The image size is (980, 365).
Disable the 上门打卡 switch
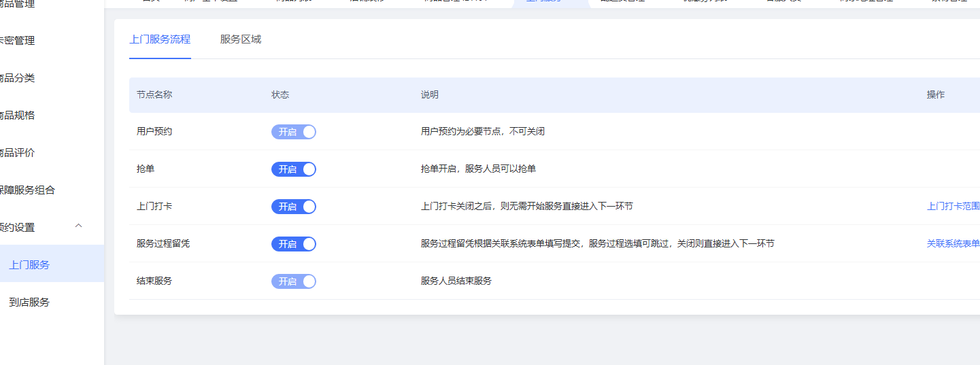click(x=293, y=207)
